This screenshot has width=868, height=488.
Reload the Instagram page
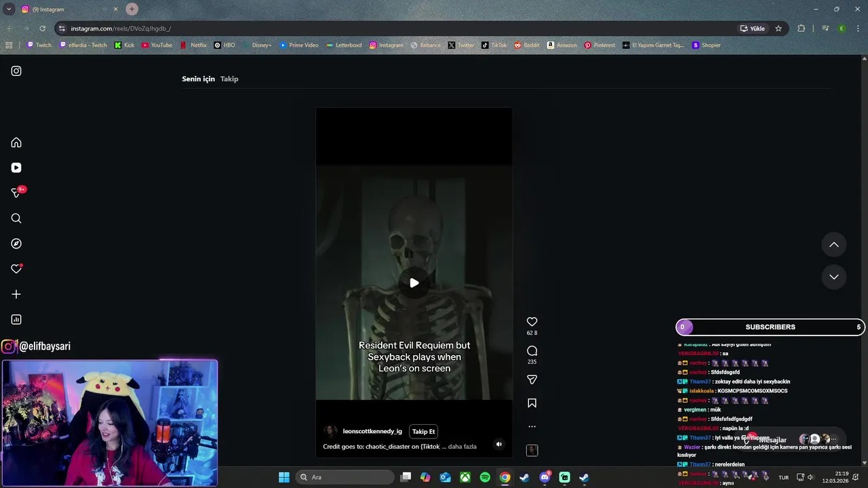42,28
